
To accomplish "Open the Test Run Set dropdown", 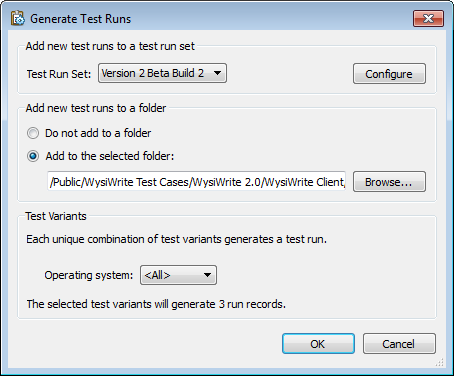I will (x=162, y=73).
